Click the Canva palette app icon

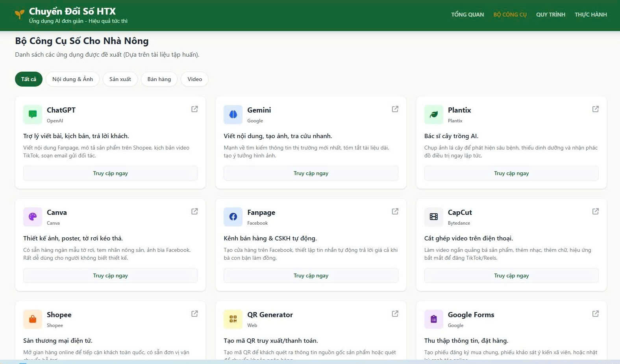click(x=33, y=217)
